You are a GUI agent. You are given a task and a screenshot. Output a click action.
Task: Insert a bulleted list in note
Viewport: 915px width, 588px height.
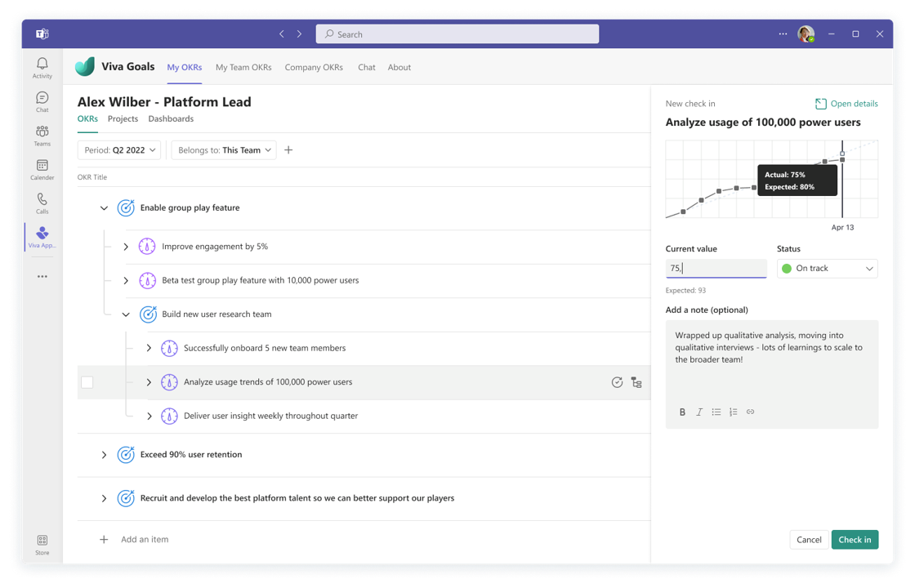(x=716, y=412)
